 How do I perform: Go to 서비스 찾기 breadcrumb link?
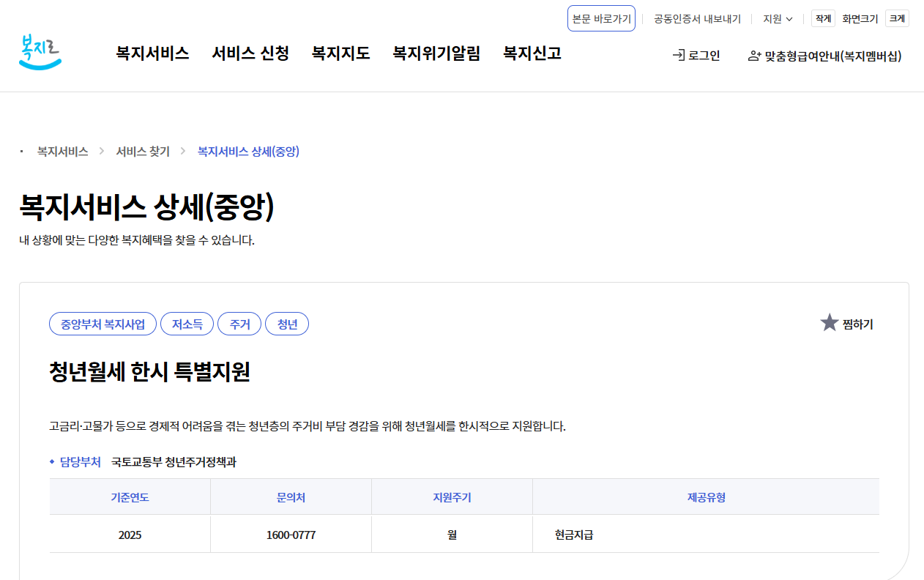coord(143,152)
